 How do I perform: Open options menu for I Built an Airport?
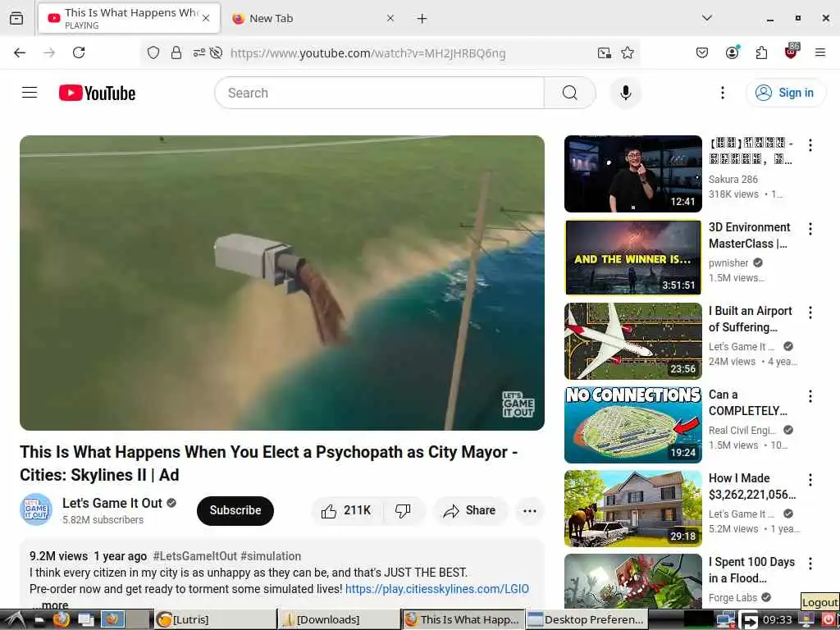click(x=810, y=313)
